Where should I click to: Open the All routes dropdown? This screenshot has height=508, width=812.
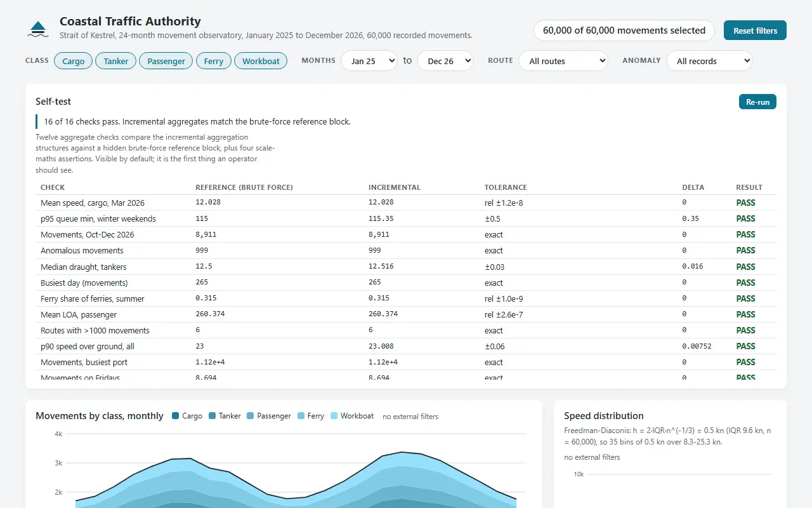point(563,61)
